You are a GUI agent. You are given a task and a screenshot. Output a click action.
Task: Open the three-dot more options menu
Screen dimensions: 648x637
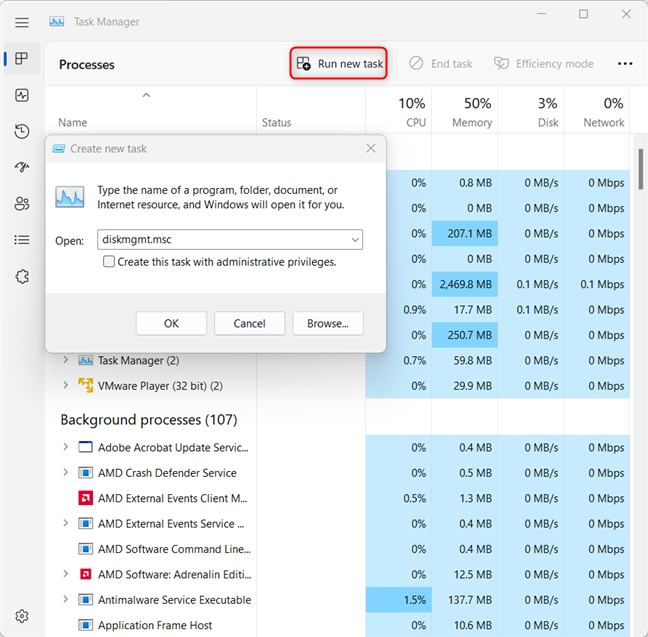[625, 64]
